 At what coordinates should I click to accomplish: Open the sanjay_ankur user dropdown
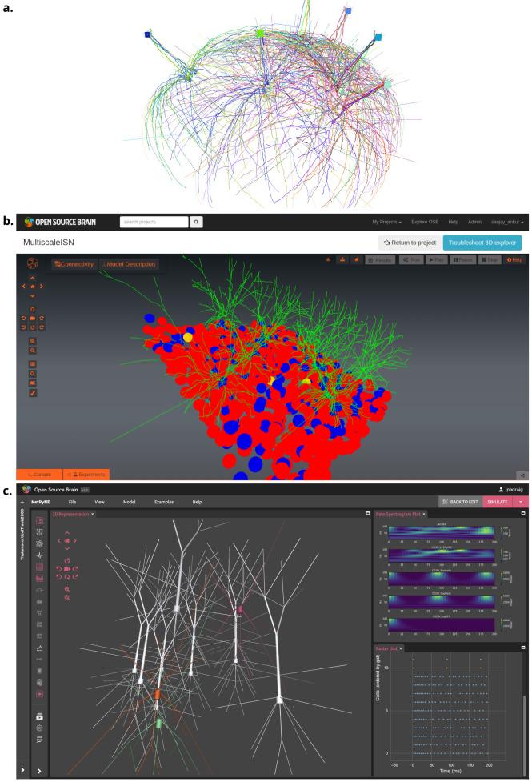pyautogui.click(x=507, y=222)
